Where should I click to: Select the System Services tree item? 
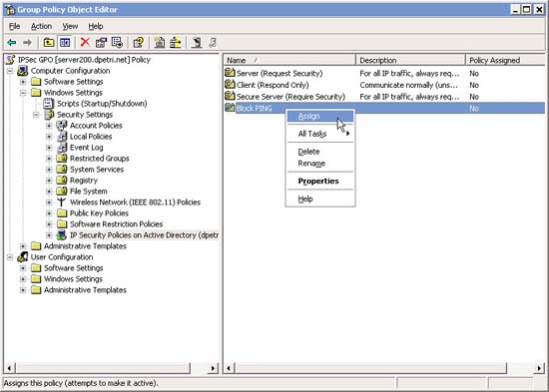[x=97, y=169]
